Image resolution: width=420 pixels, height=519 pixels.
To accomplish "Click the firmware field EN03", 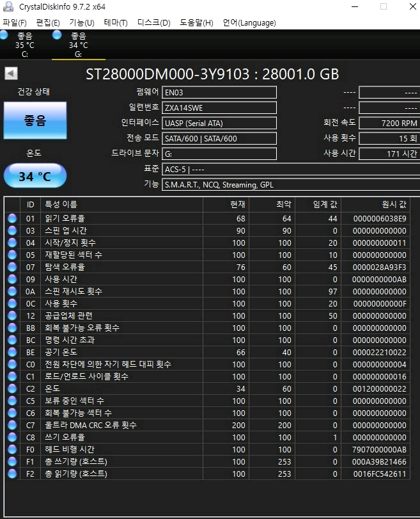I will 219,92.
